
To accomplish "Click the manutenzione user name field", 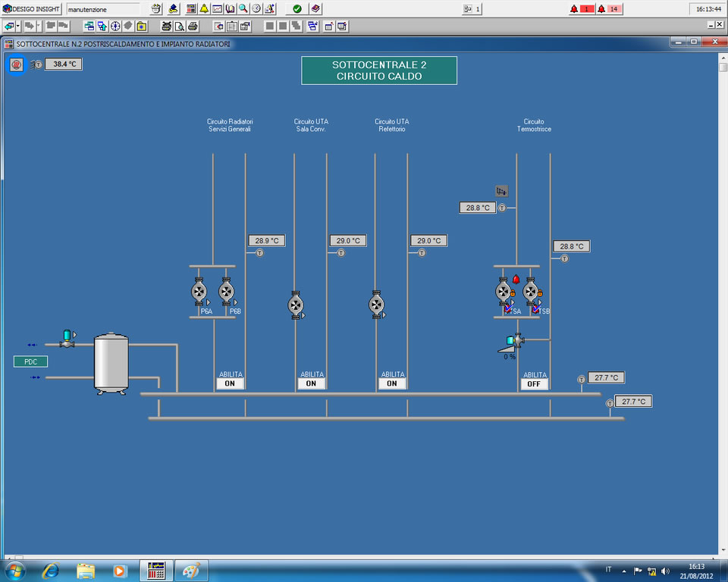I will [103, 9].
